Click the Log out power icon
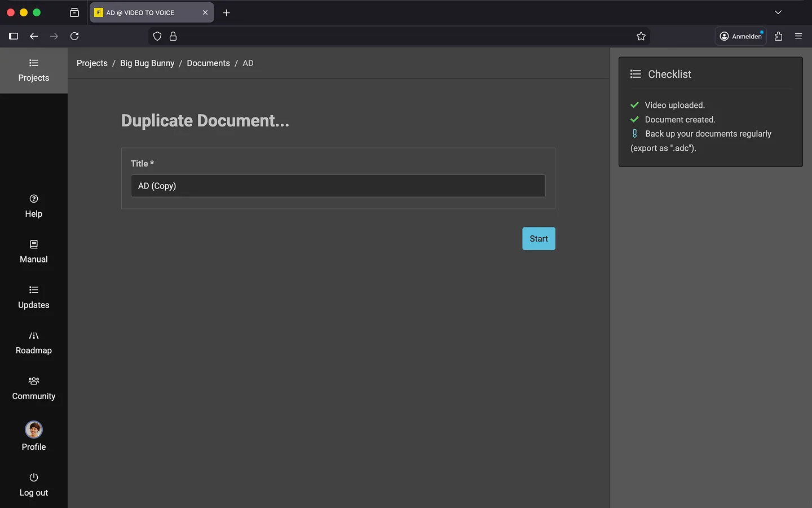The image size is (812, 508). 34,478
